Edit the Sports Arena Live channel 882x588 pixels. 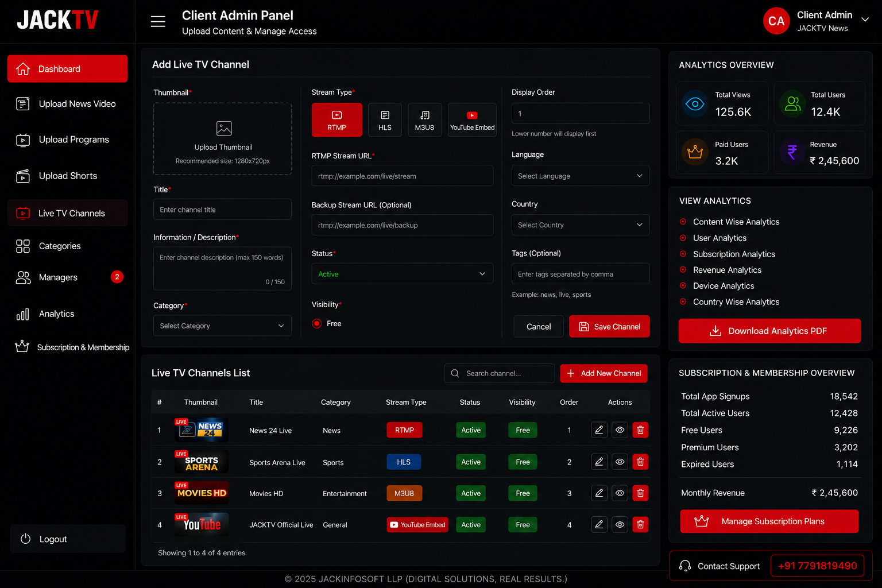click(x=599, y=462)
